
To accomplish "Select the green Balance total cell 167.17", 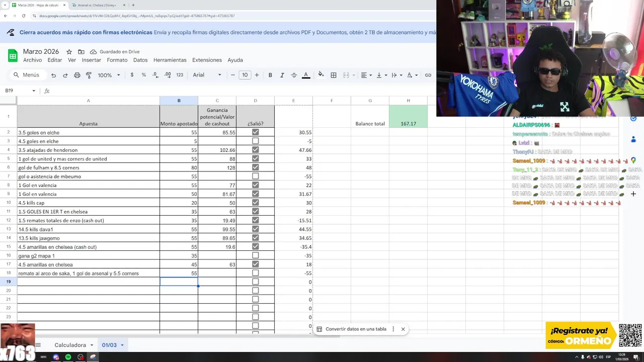I will coord(408,117).
